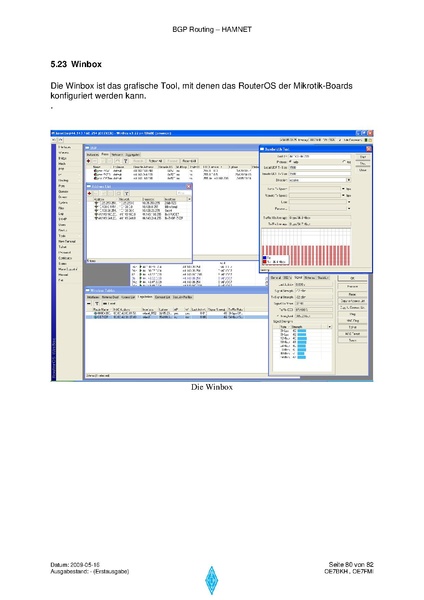Open the Interfaces tab in Wireless Tables
The height and width of the screenshot is (600, 424).
click(93, 297)
